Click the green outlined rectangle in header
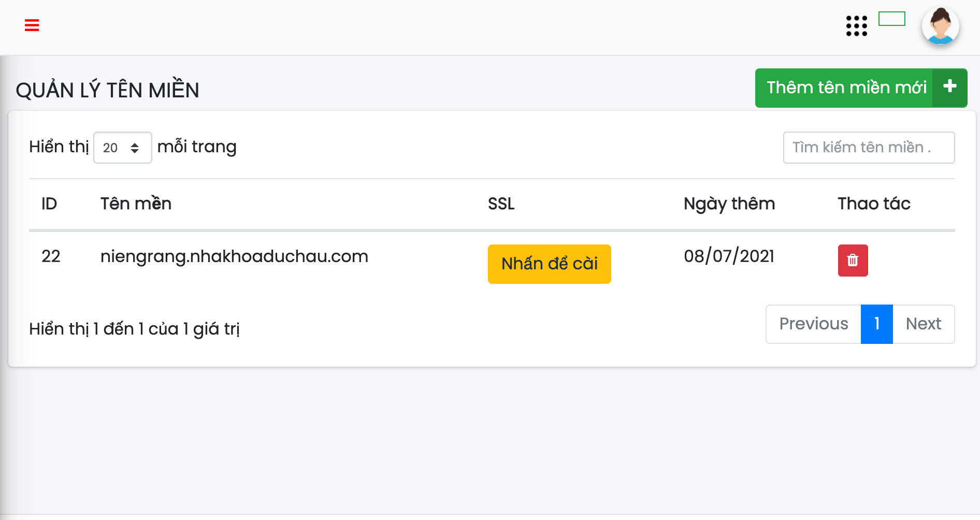The image size is (980, 520). [891, 19]
